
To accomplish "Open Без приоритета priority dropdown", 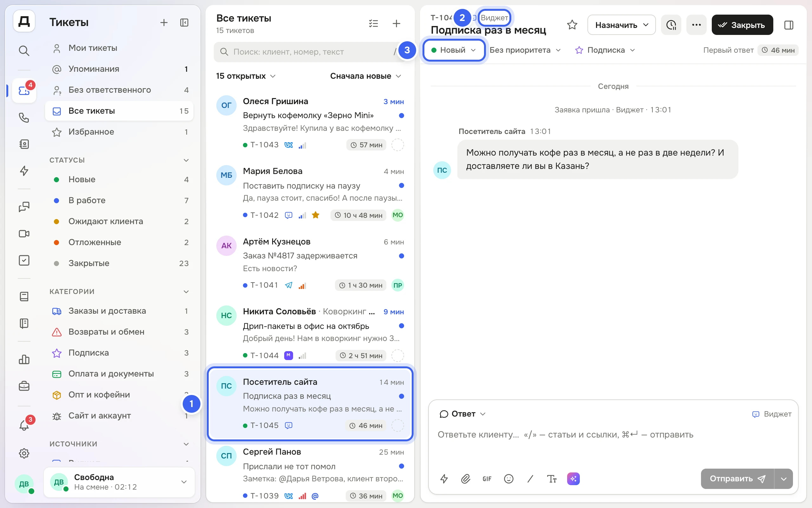I will [x=525, y=50].
